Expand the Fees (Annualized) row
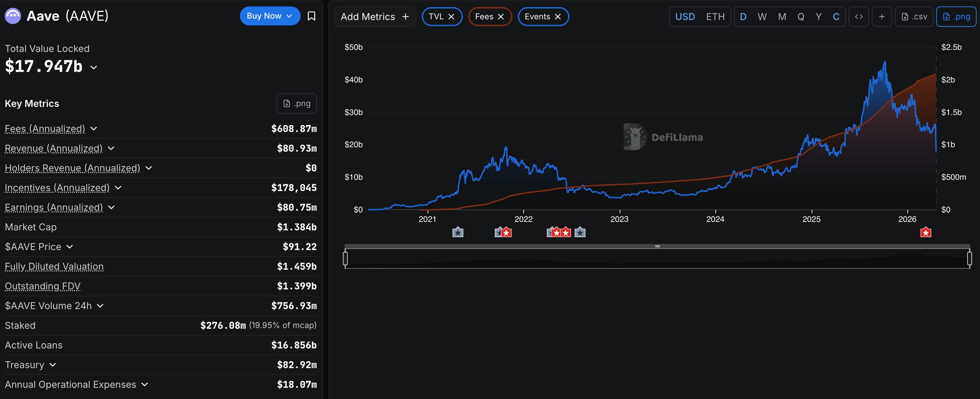The width and height of the screenshot is (980, 399). [94, 129]
